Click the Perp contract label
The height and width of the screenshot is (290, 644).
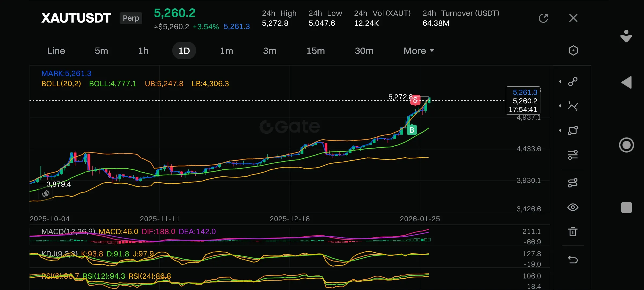coord(131,18)
